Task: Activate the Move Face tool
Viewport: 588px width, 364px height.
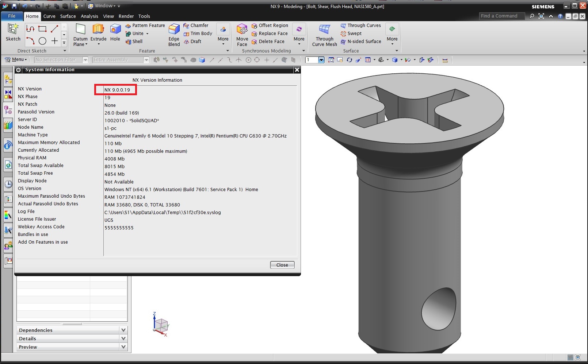Action: coord(242,35)
